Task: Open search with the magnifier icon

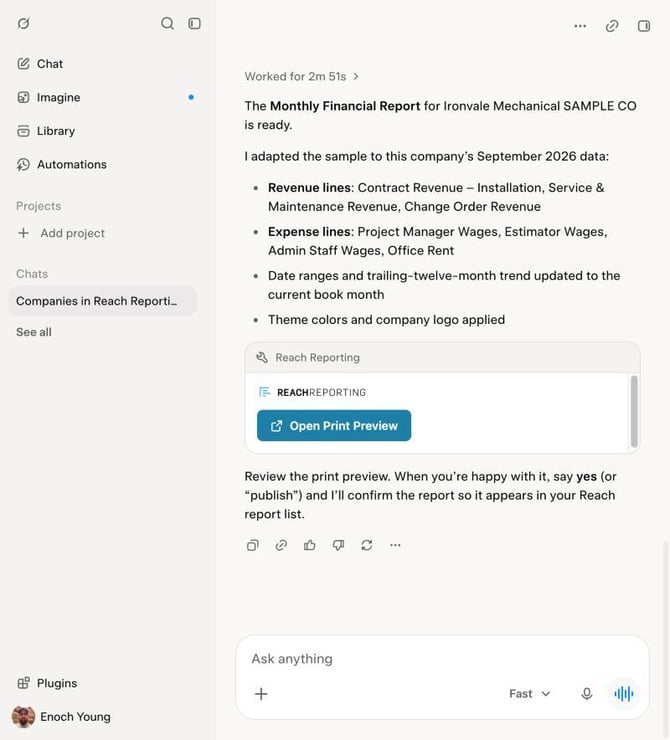Action: tap(168, 24)
